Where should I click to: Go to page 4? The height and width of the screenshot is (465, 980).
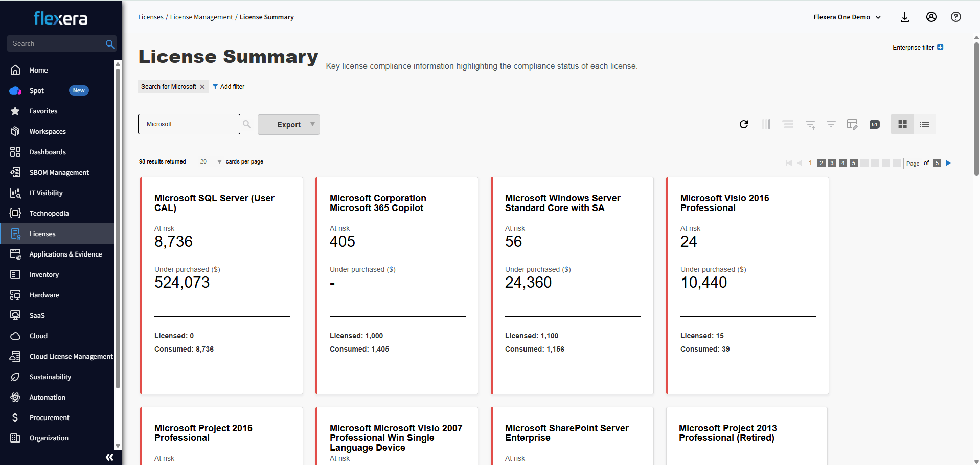point(843,163)
